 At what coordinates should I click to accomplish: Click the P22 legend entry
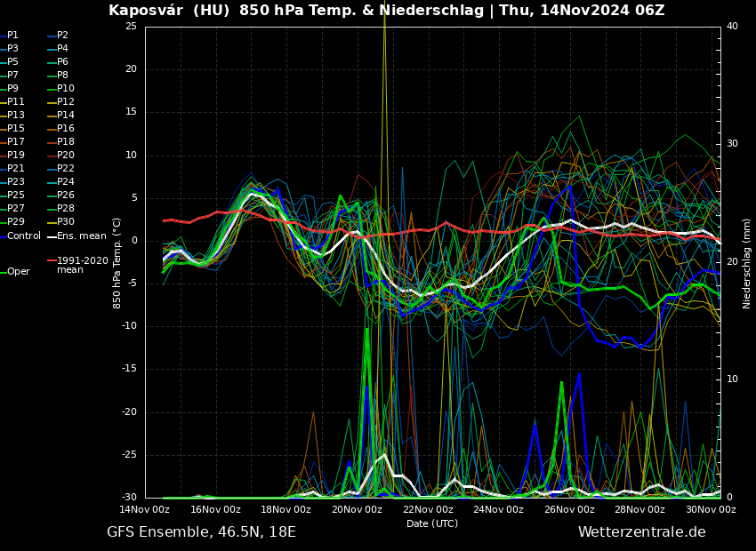point(66,169)
